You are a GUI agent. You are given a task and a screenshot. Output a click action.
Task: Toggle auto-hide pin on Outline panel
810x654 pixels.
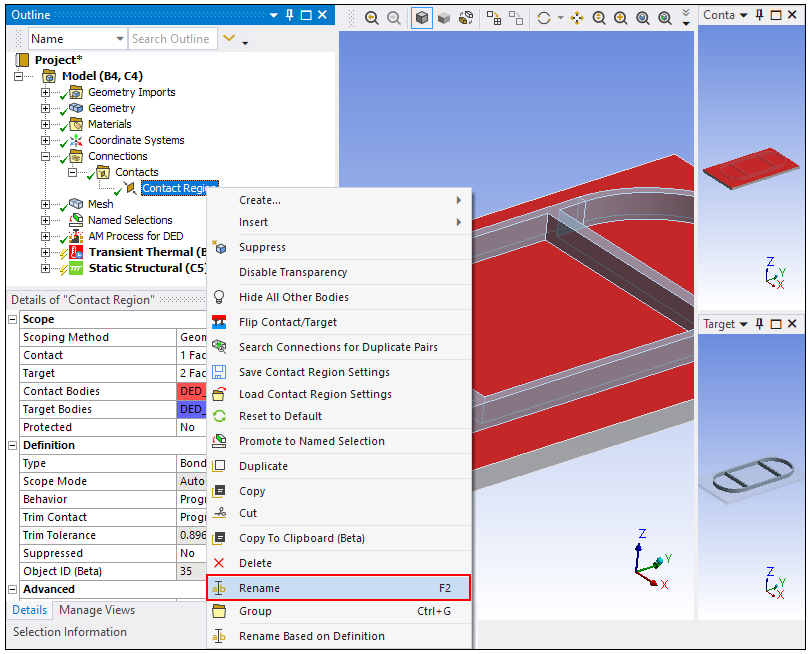pos(305,15)
